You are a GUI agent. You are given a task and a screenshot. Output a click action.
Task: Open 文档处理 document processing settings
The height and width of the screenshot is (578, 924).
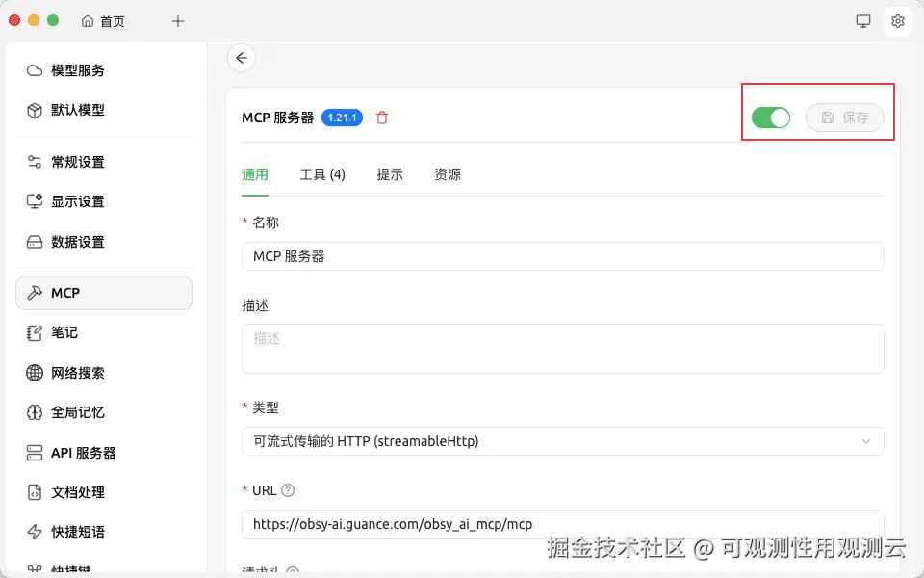coord(104,492)
